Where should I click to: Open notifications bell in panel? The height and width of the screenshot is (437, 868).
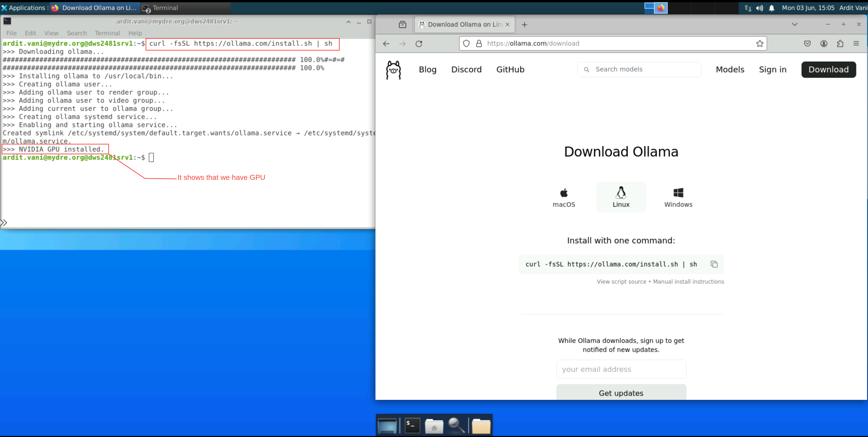771,8
